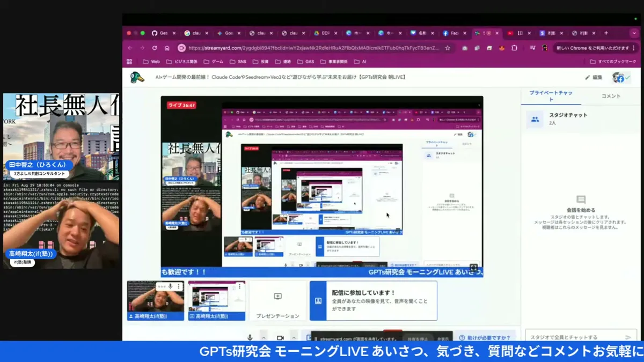
Task: Click the 共有を停止 button
Action: pyautogui.click(x=418, y=339)
